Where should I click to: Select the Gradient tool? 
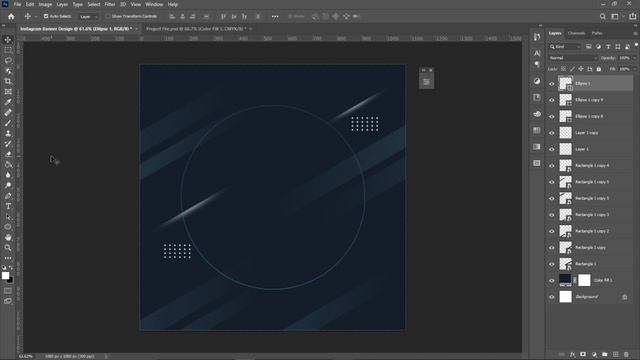click(x=8, y=164)
